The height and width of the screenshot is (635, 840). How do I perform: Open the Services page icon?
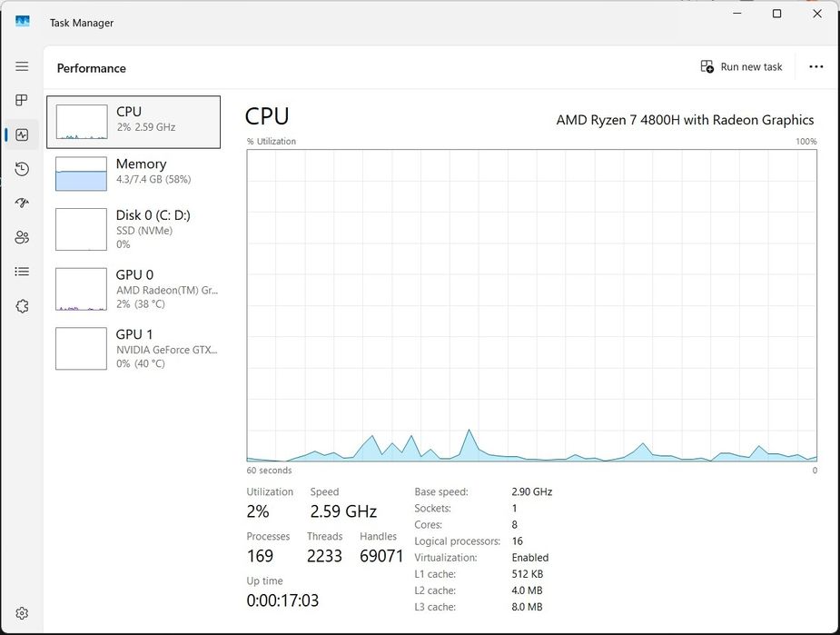click(22, 306)
